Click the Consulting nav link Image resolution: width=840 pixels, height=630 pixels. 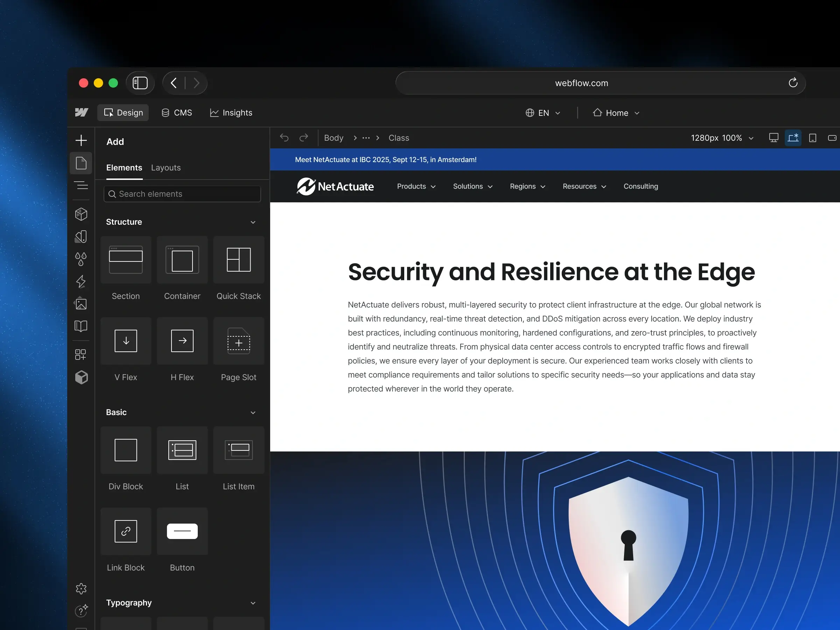pos(640,187)
